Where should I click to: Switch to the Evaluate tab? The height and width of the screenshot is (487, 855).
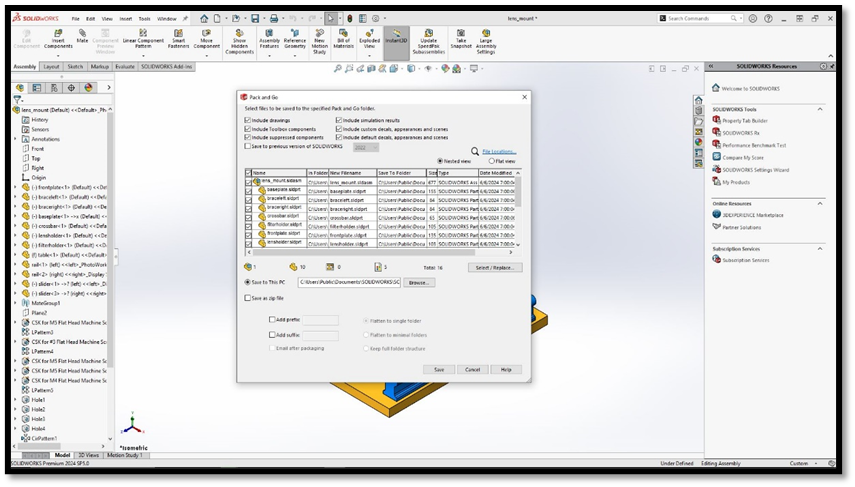coord(124,67)
